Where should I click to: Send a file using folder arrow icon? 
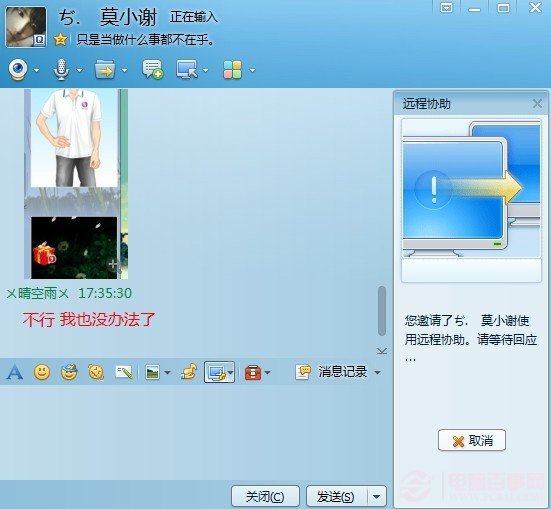click(105, 69)
